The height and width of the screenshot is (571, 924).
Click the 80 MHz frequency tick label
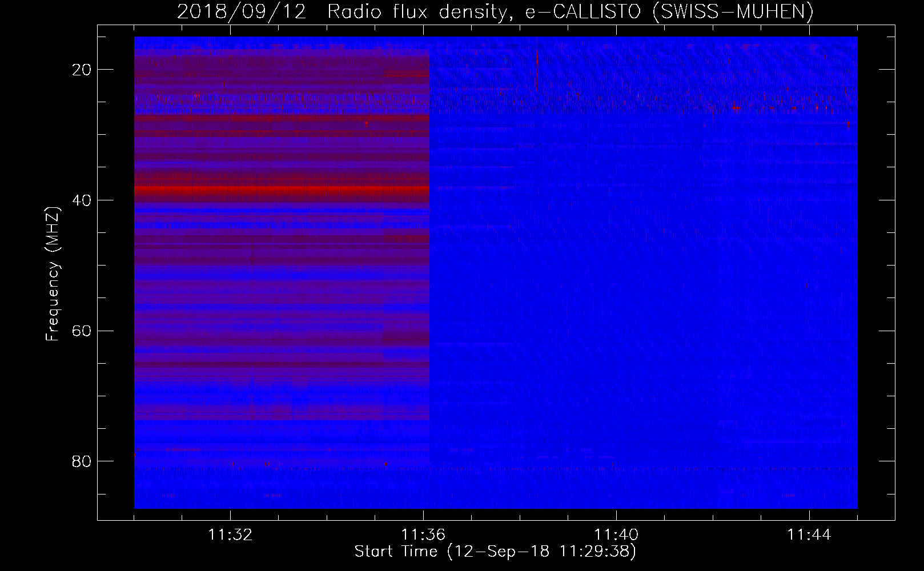pyautogui.click(x=82, y=461)
